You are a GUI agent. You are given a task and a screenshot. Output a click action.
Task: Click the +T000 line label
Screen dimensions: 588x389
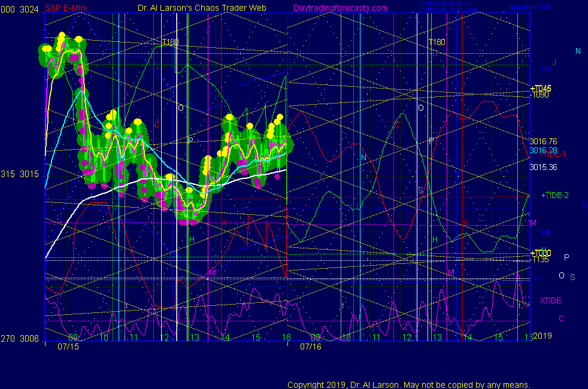tap(541, 253)
